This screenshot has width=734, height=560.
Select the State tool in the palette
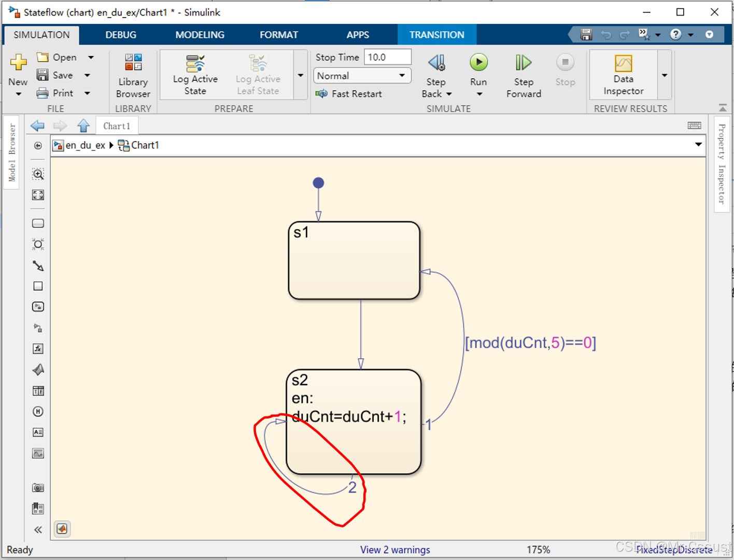(38, 223)
